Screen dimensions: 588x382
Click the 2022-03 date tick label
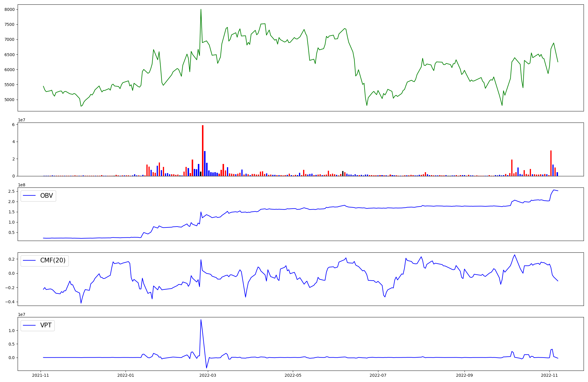pyautogui.click(x=208, y=375)
